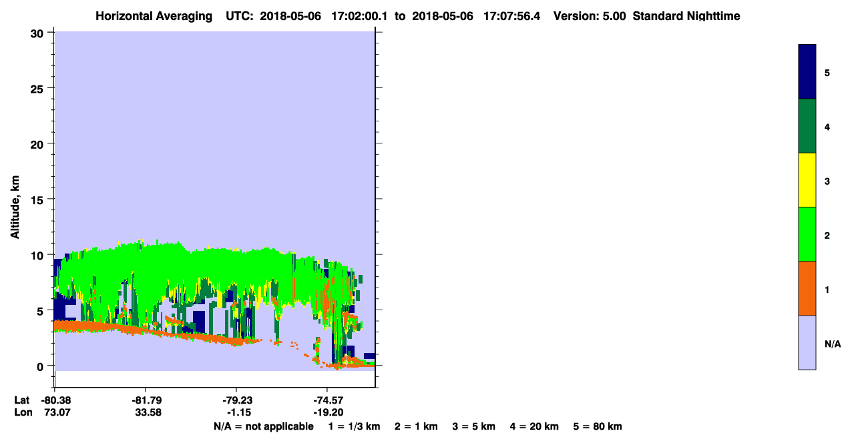This screenshot has height=445, width=868.
Task: Click the dark green 20 km color swatch
Action: tap(807, 126)
